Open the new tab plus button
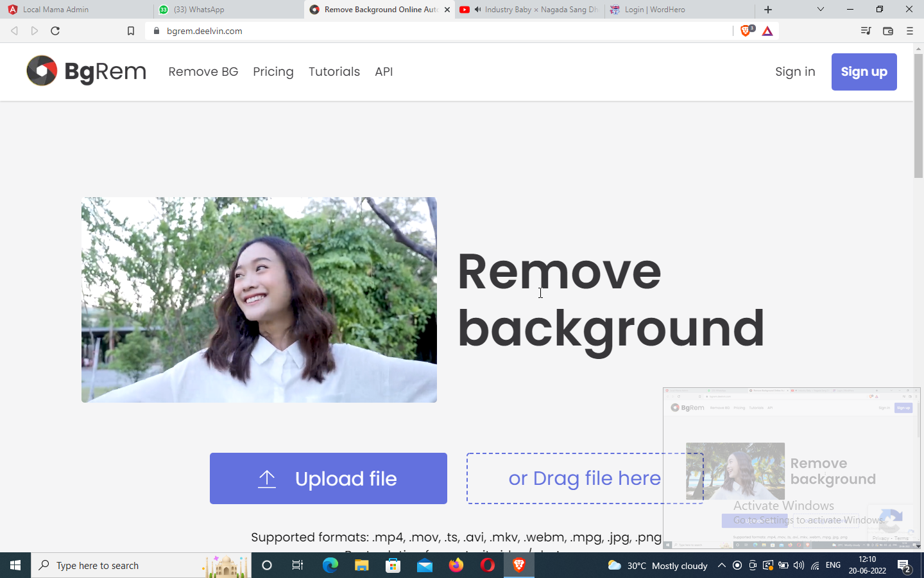 point(768,10)
